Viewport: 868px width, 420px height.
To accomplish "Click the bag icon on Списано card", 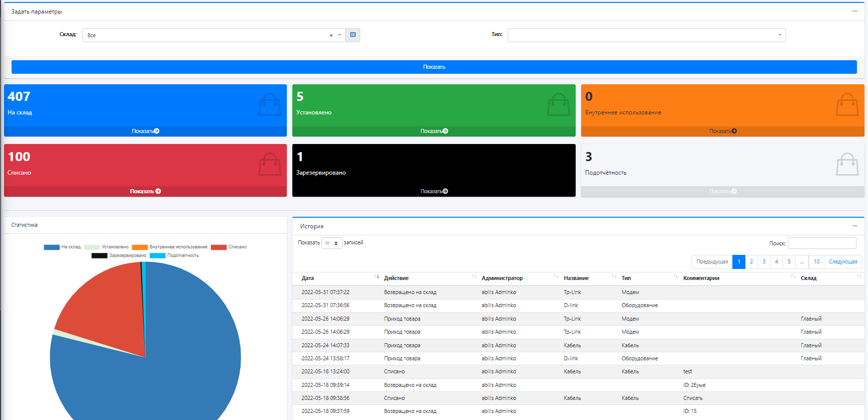I will pos(270,165).
